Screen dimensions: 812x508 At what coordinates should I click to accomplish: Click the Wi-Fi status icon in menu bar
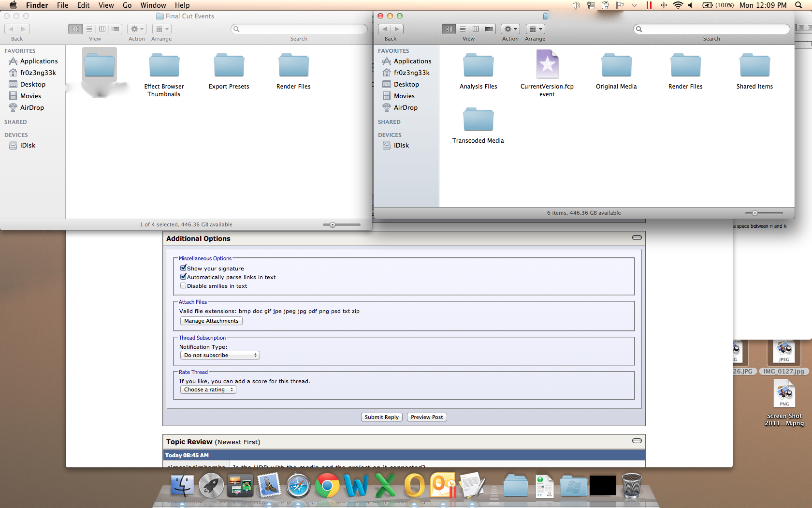click(678, 5)
